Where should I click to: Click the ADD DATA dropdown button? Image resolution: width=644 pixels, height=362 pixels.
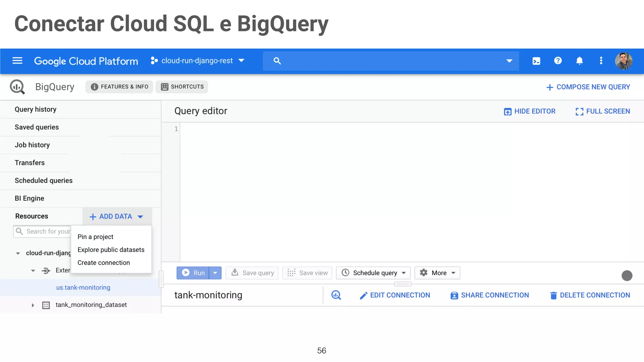[117, 217]
